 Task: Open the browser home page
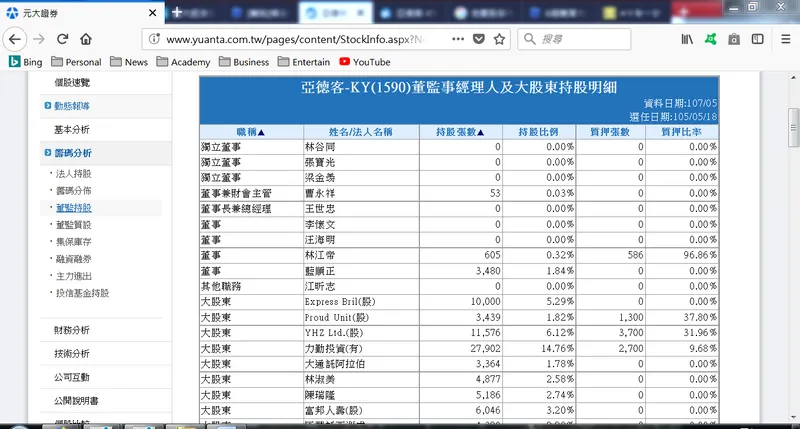[86, 39]
